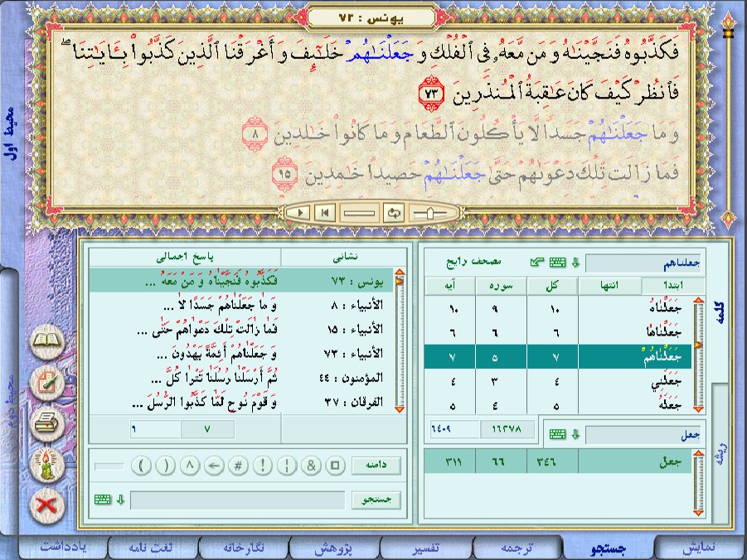The height and width of the screenshot is (560, 747).
Task: Play the verse recitation
Action: [x=300, y=213]
